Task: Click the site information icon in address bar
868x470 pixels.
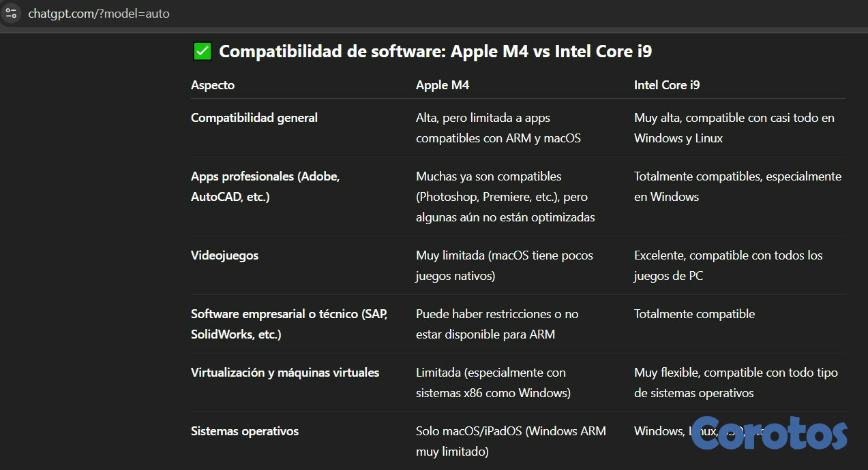Action: point(10,13)
